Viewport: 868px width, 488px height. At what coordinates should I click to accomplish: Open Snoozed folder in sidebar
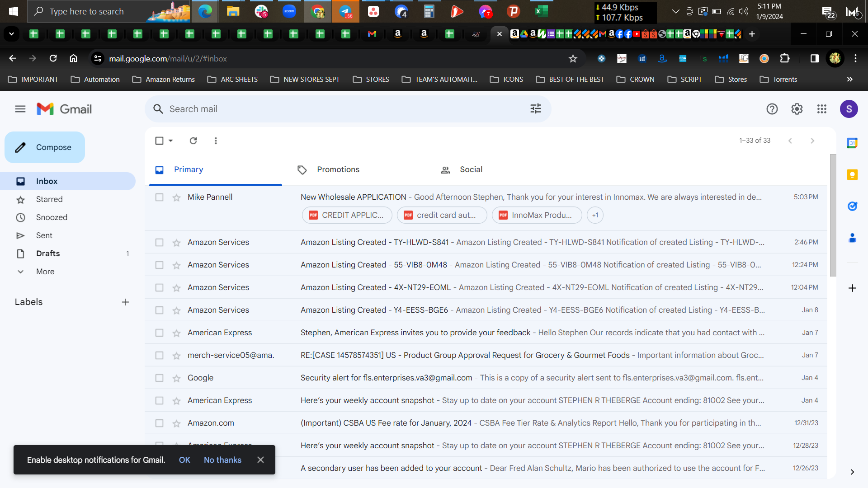[x=68, y=217]
